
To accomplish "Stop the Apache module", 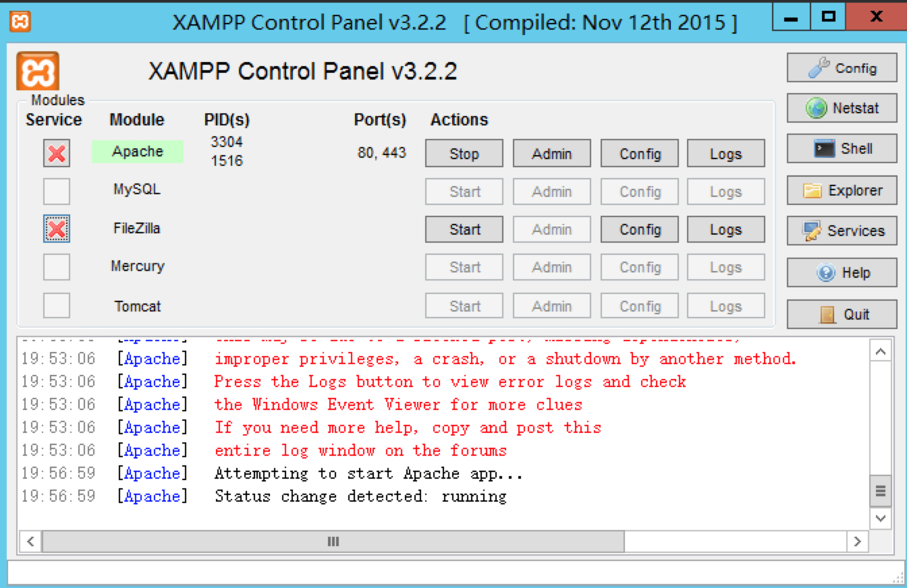I will [x=464, y=154].
